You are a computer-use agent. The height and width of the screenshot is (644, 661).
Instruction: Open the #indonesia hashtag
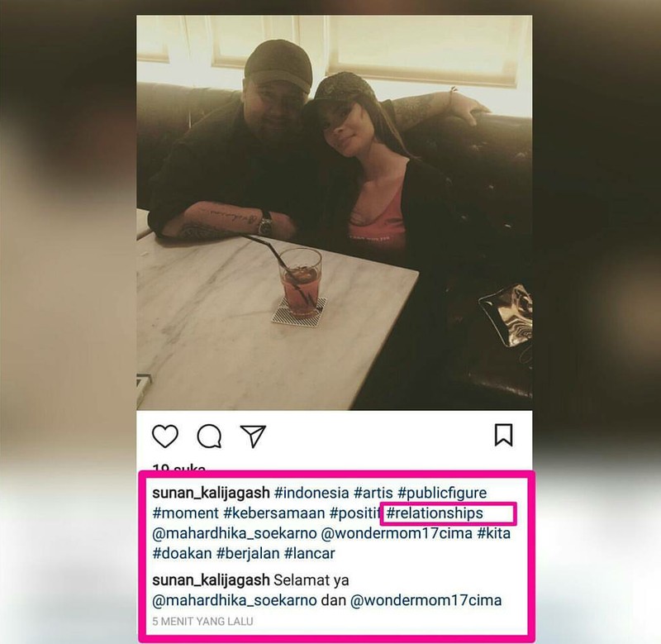click(311, 493)
